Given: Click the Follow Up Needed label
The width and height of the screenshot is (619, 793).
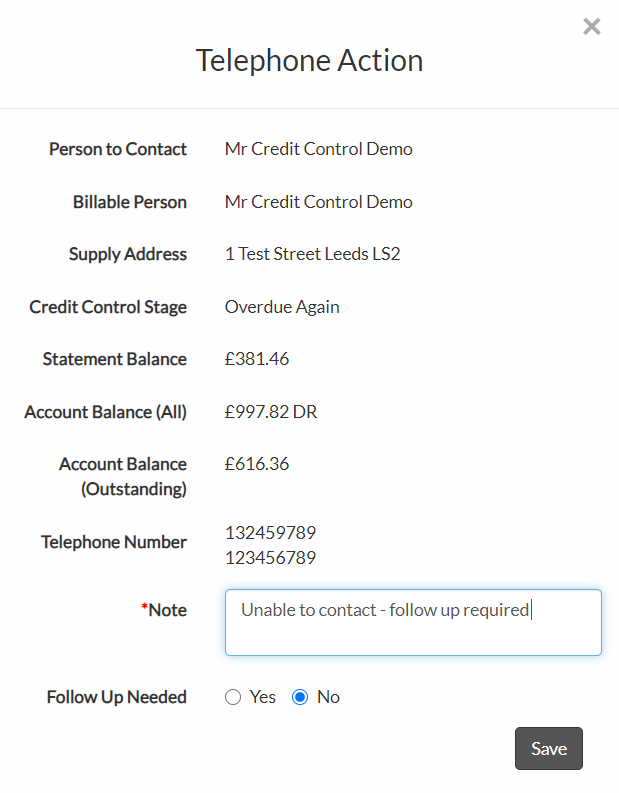Looking at the screenshot, I should 117,697.
